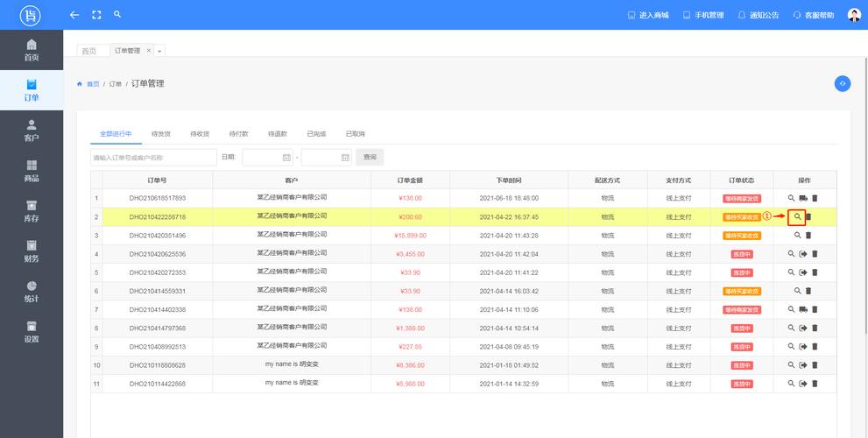Click the user avatar in top right
868x438 pixels.
(854, 15)
